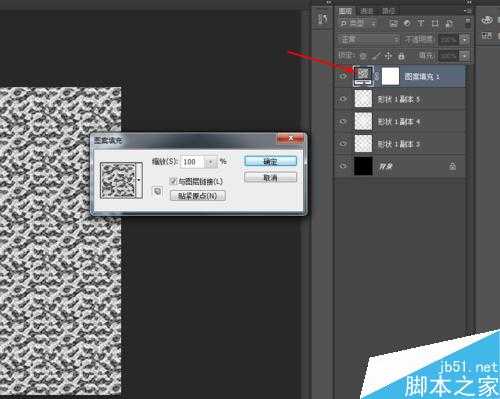Hide the 形状 1 副本 3 layer
This screenshot has height=399, width=500.
point(343,144)
